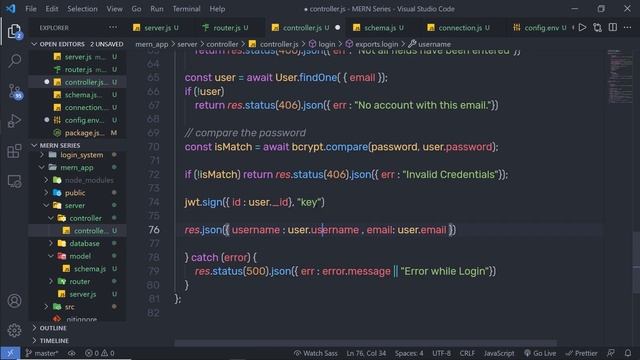Open the Search view icon
This screenshot has height=360, width=640.
coord(14,61)
